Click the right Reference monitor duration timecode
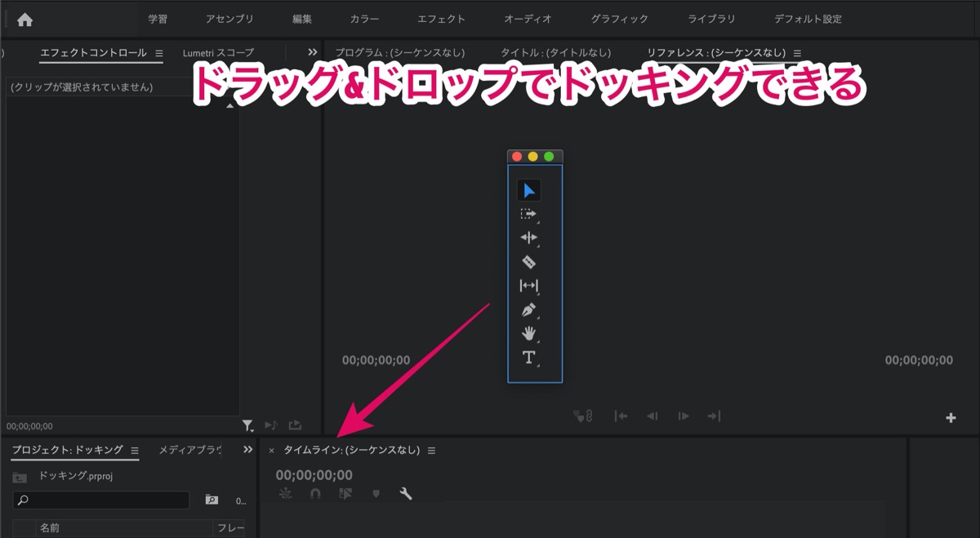Viewport: 980px width, 538px height. [919, 360]
